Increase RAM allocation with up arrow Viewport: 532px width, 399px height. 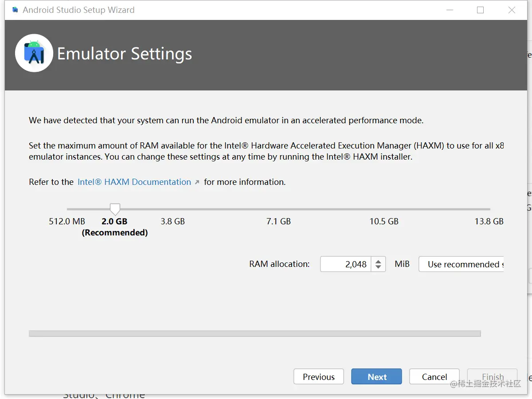point(378,261)
